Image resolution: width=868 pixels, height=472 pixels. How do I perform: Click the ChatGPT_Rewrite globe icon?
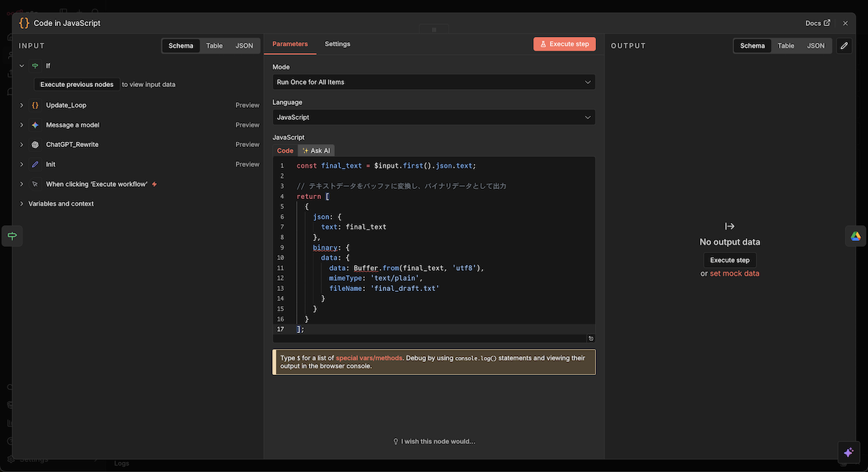(x=35, y=145)
